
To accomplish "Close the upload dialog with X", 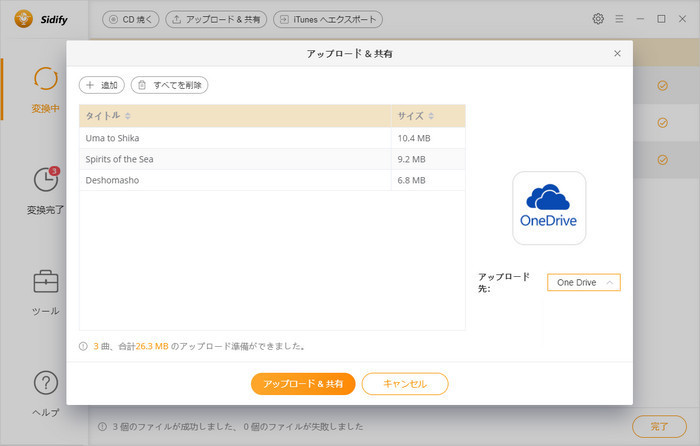I will (x=617, y=54).
